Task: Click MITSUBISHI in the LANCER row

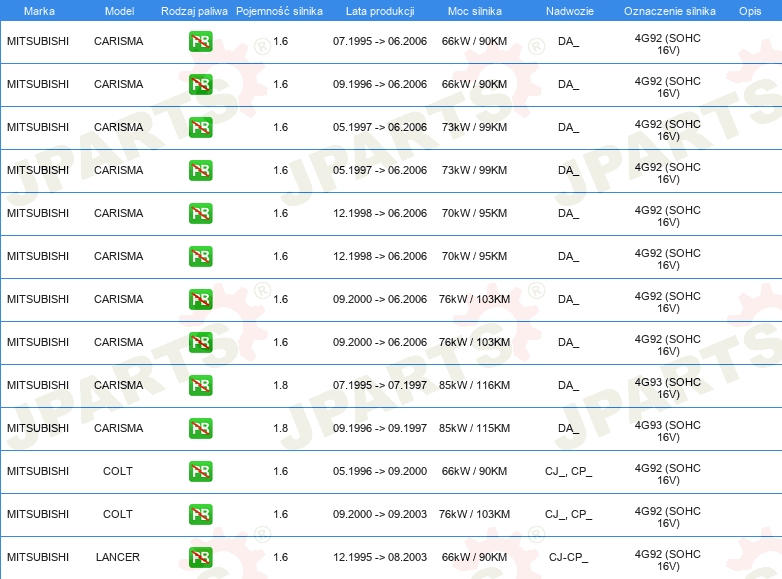Action: point(38,557)
